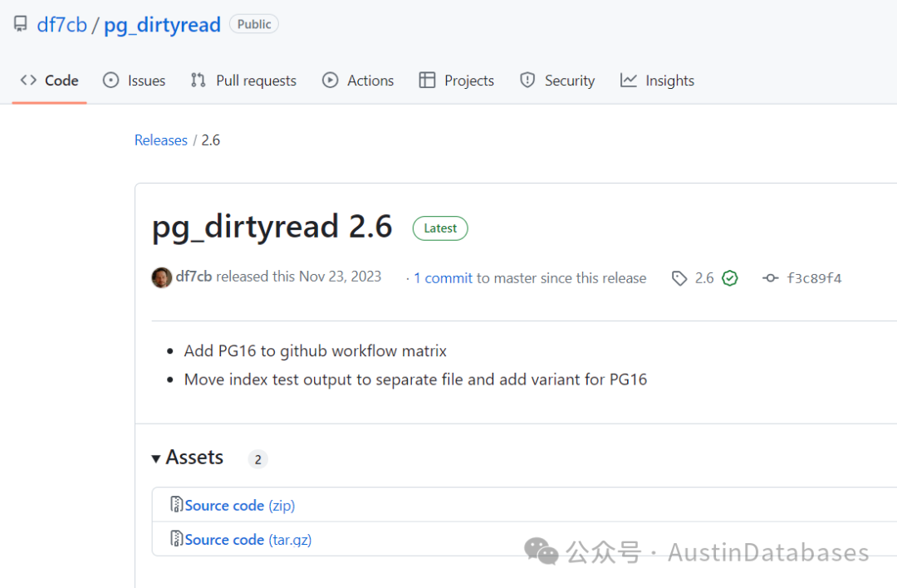
Task: Click the tag icon beside 2.6
Action: (x=679, y=278)
